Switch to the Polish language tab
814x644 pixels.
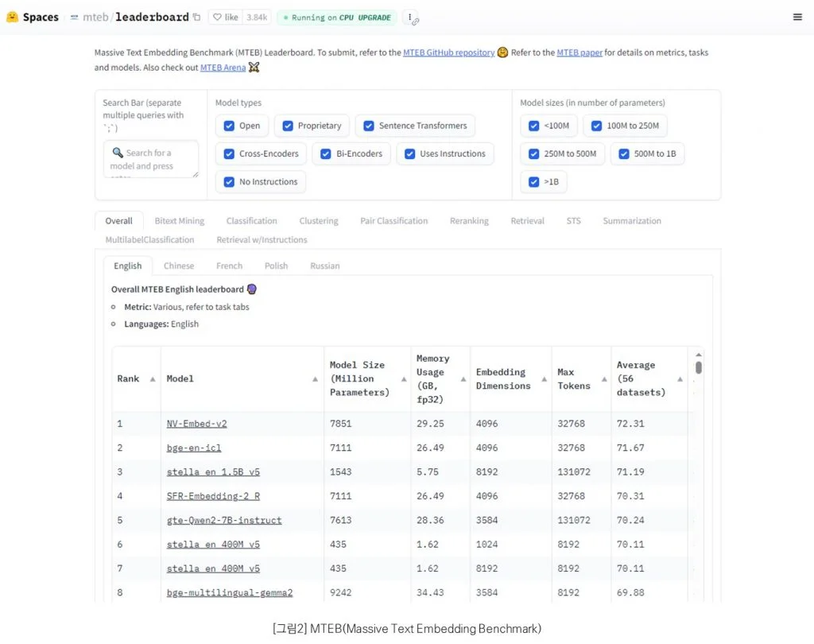276,266
